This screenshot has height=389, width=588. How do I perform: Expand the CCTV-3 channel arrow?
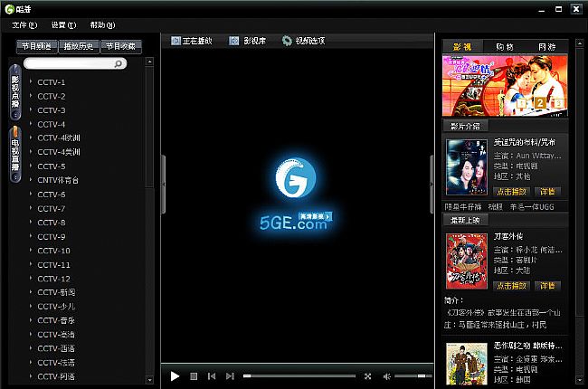click(31, 109)
